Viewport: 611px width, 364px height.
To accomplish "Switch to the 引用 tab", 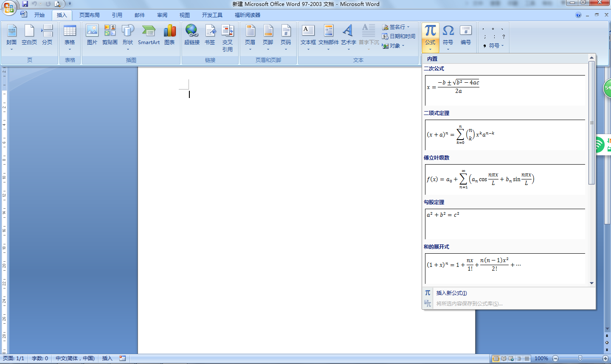I will [117, 15].
